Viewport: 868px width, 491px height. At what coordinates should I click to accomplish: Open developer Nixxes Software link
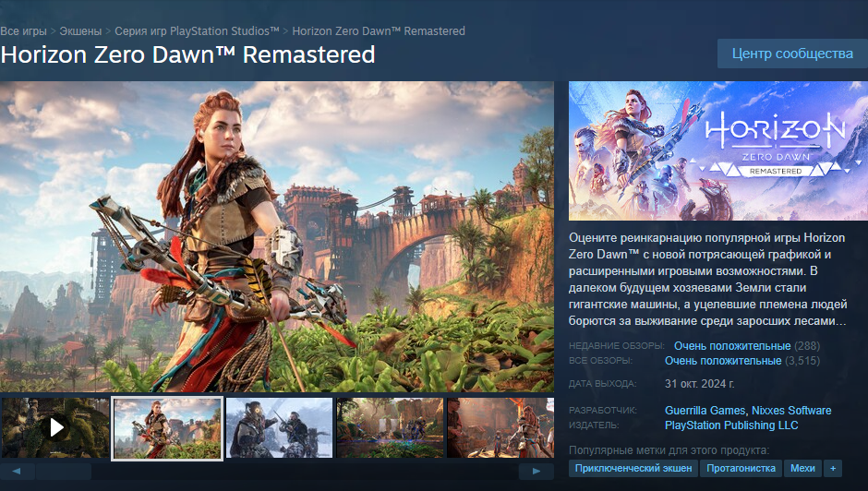pos(791,411)
